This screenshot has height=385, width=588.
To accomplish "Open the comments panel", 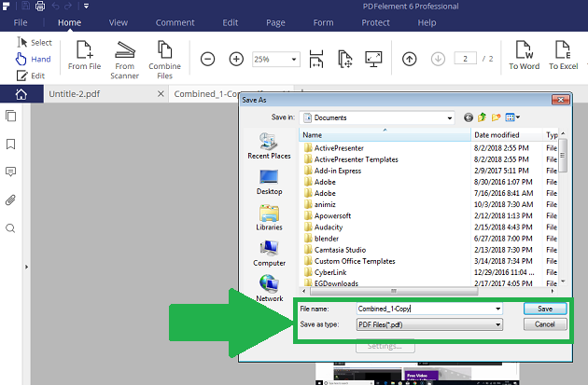I will click(x=11, y=172).
